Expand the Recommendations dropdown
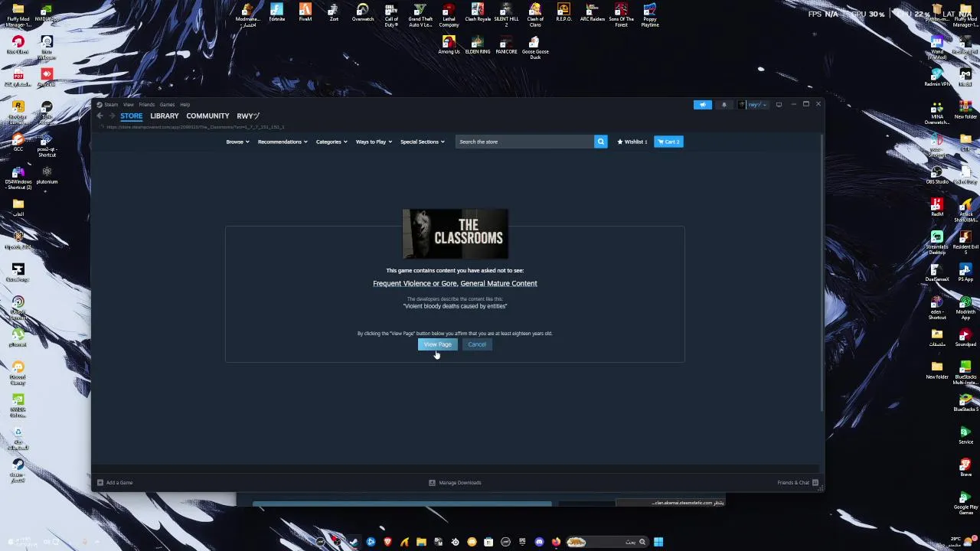The width and height of the screenshot is (980, 551). tap(283, 142)
